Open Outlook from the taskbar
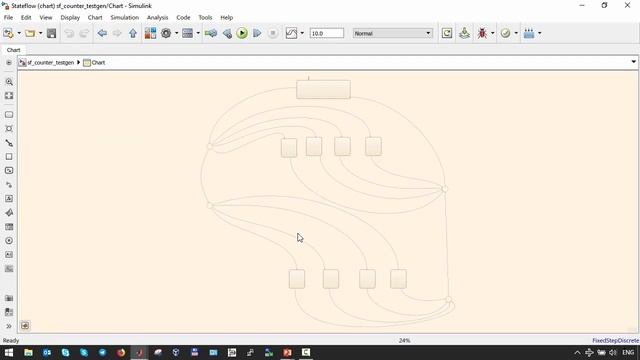 pyautogui.click(x=47, y=352)
